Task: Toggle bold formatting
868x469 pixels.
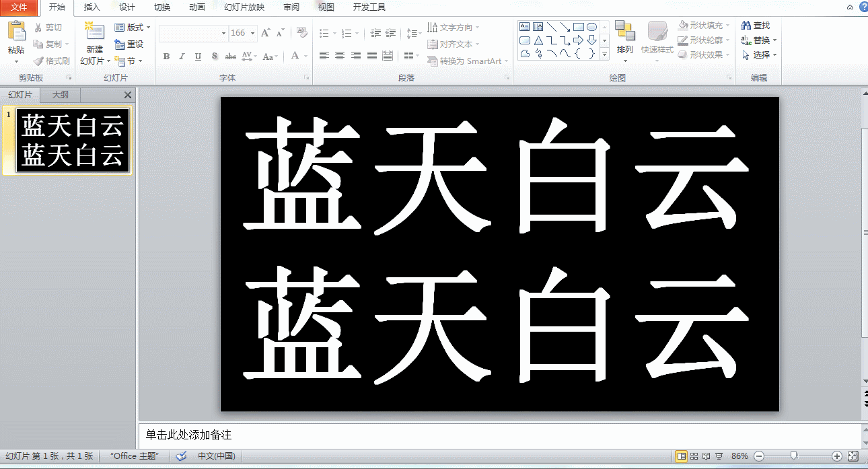Action: coord(166,57)
